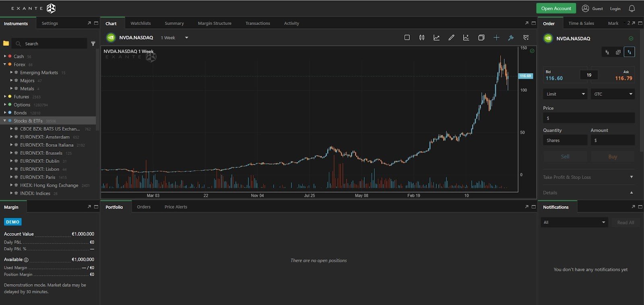The width and height of the screenshot is (644, 305).
Task: Click the instruments Search field
Action: pos(50,43)
